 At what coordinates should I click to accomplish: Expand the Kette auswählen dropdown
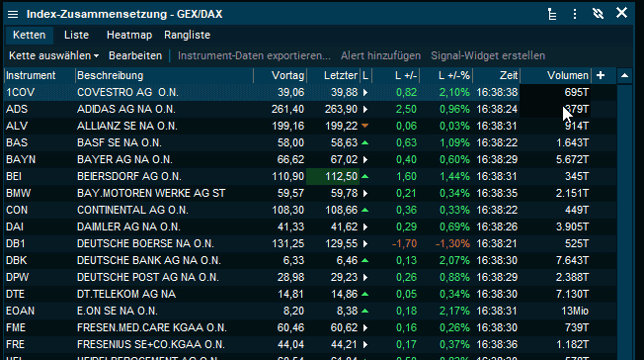click(x=53, y=55)
